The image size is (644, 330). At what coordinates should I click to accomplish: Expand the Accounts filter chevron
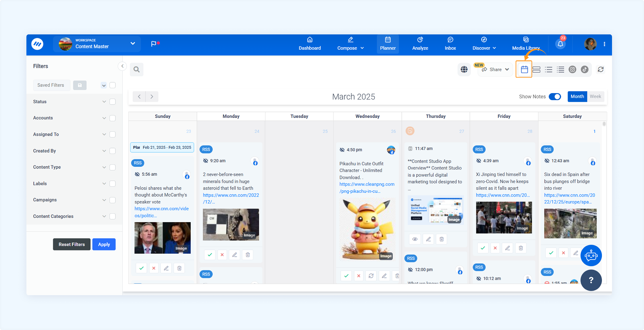pos(104,118)
